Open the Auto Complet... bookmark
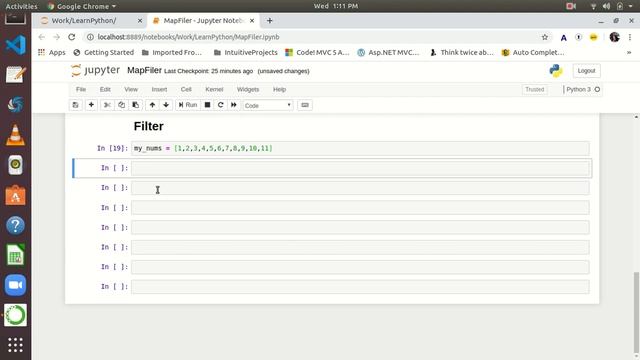Image resolution: width=640 pixels, height=360 pixels. pyautogui.click(x=533, y=52)
